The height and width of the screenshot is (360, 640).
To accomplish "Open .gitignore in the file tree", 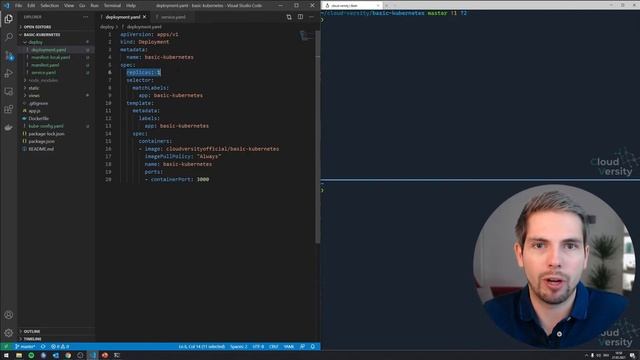I will tap(38, 103).
